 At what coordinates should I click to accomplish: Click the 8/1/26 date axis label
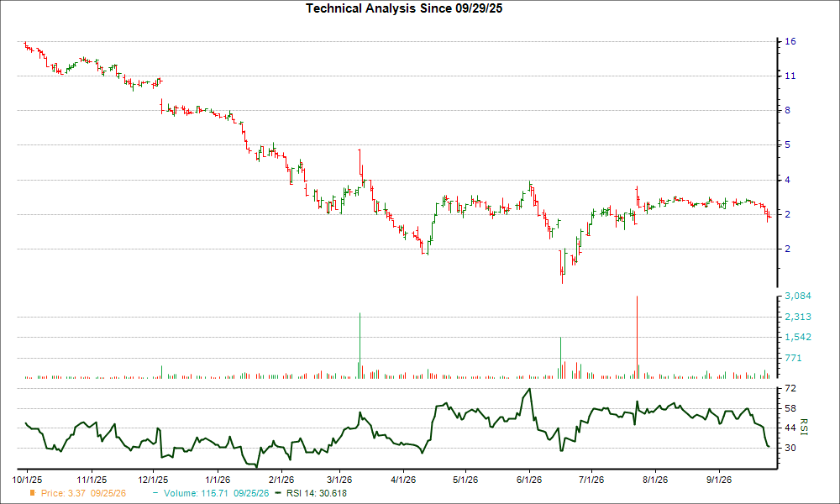655,480
